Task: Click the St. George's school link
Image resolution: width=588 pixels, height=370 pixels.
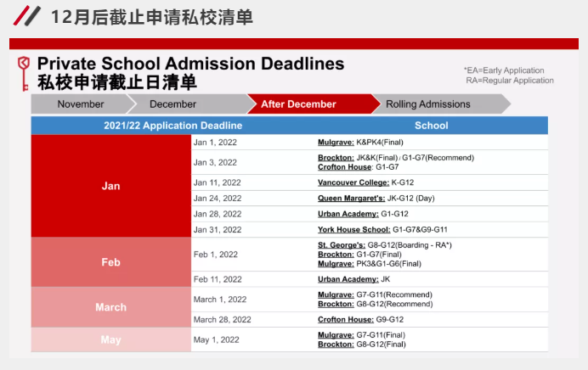Action: pyautogui.click(x=341, y=244)
